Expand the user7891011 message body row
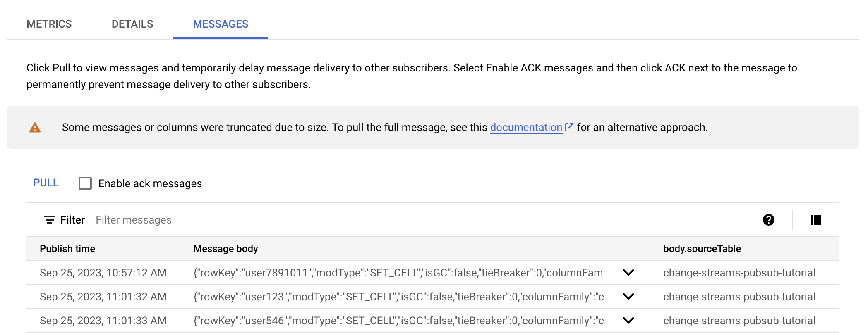 pyautogui.click(x=628, y=273)
